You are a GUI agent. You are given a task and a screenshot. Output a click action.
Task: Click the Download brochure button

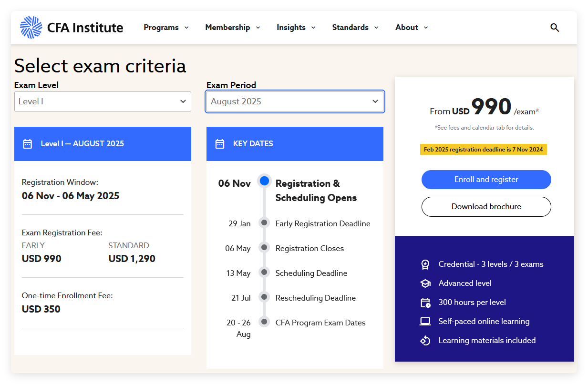click(486, 207)
